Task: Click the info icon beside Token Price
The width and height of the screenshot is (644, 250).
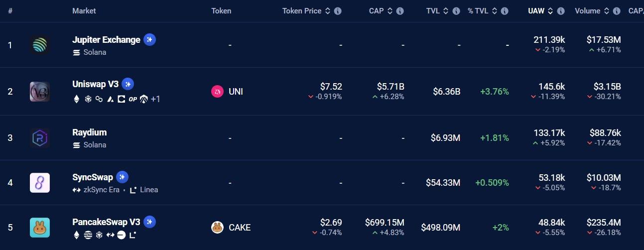Action: [338, 11]
